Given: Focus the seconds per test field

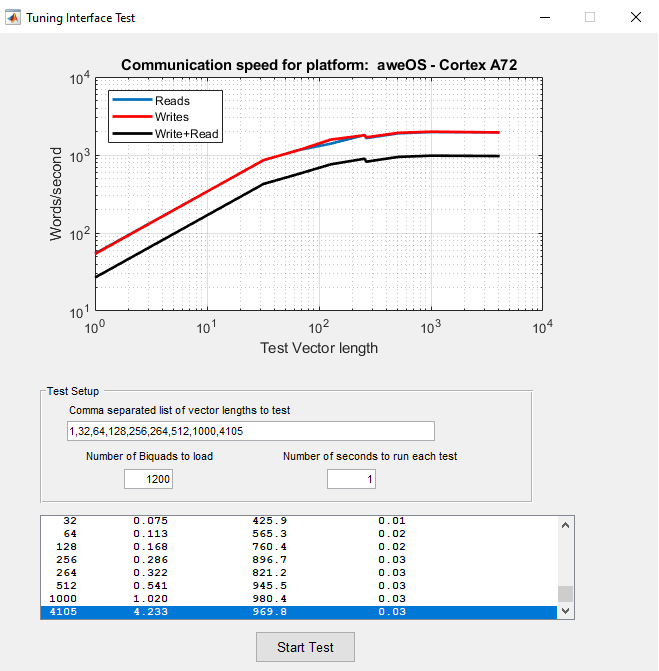Looking at the screenshot, I should click(x=351, y=480).
